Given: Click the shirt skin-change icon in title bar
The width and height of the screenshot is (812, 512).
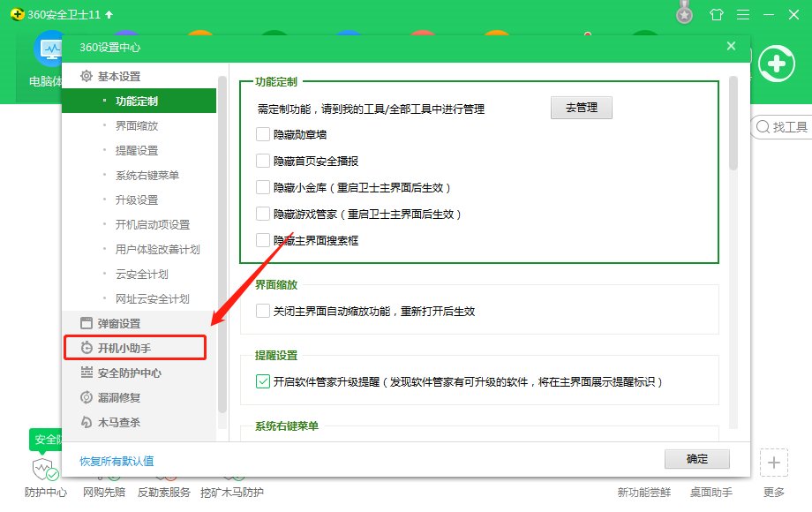Looking at the screenshot, I should click(716, 14).
